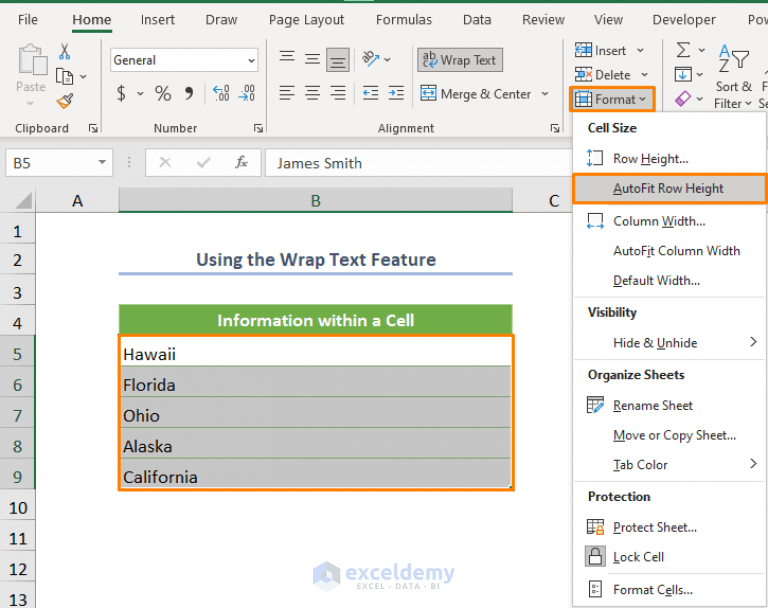Open Number format dialog launcher
This screenshot has width=768, height=608.
258,128
